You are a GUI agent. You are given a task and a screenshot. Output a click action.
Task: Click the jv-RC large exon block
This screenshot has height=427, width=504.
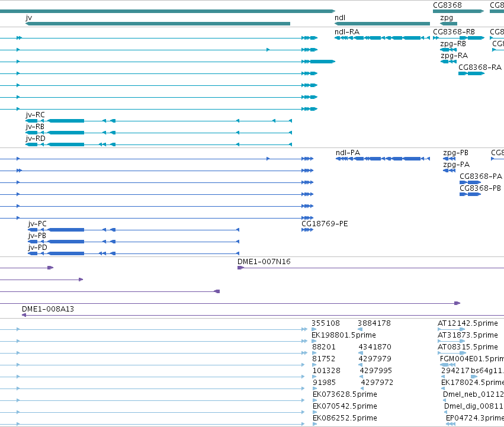[x=66, y=121]
